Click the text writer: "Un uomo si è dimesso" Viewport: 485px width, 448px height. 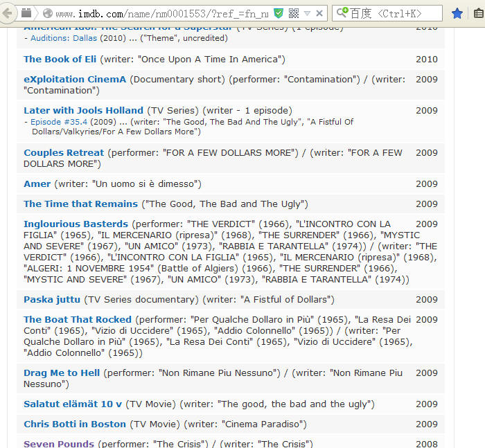coord(128,184)
